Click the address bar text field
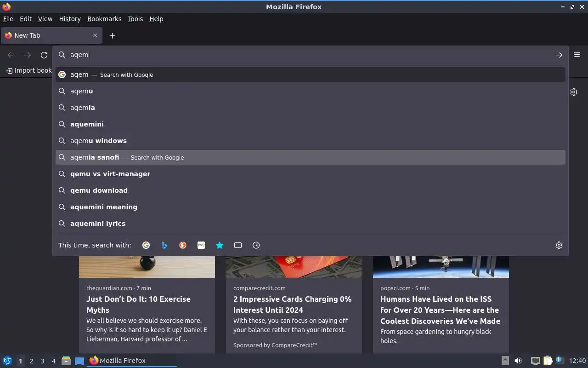588x368 pixels. click(311, 55)
